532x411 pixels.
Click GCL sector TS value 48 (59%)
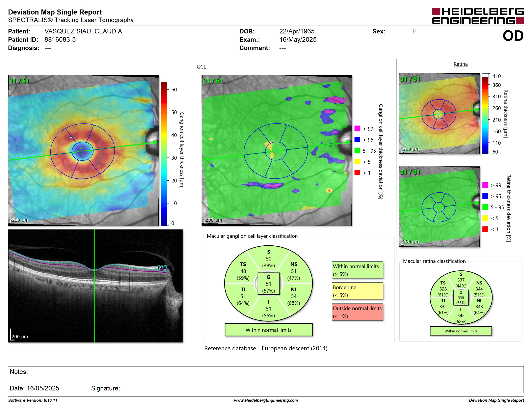pyautogui.click(x=243, y=274)
